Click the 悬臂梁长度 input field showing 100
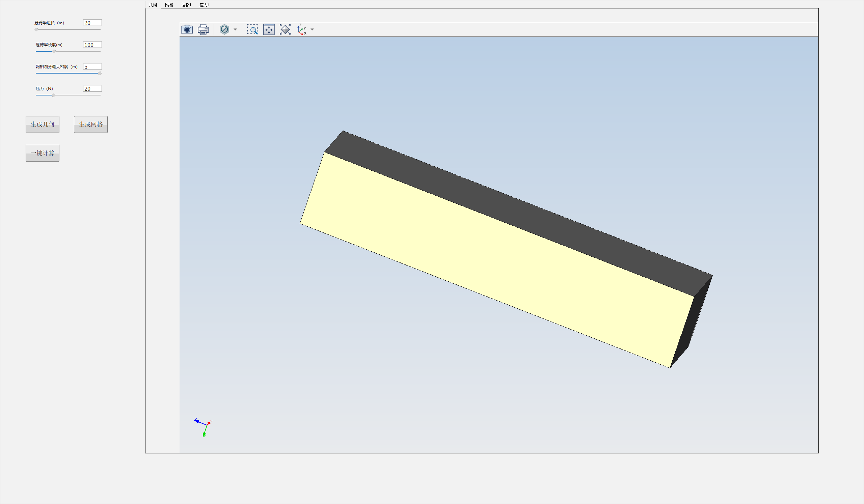Image resolution: width=864 pixels, height=504 pixels. [92, 45]
